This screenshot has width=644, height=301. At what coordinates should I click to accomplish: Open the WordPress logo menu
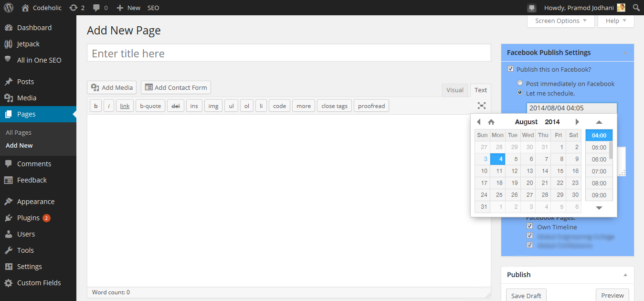tap(8, 8)
